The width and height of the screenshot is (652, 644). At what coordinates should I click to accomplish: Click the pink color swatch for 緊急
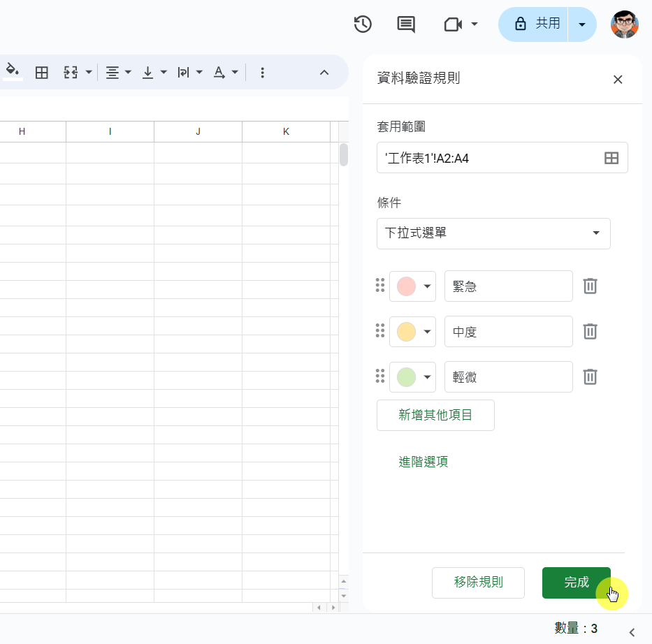(405, 286)
